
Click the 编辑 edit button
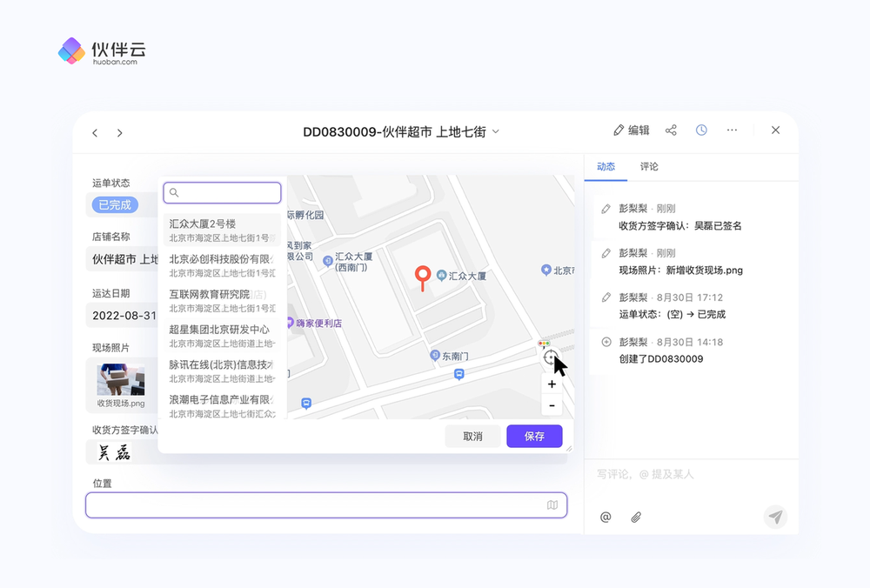(x=632, y=130)
